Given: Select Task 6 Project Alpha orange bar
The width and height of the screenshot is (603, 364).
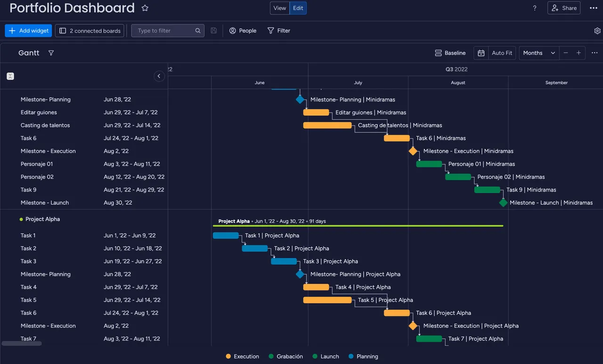Looking at the screenshot, I should (397, 313).
